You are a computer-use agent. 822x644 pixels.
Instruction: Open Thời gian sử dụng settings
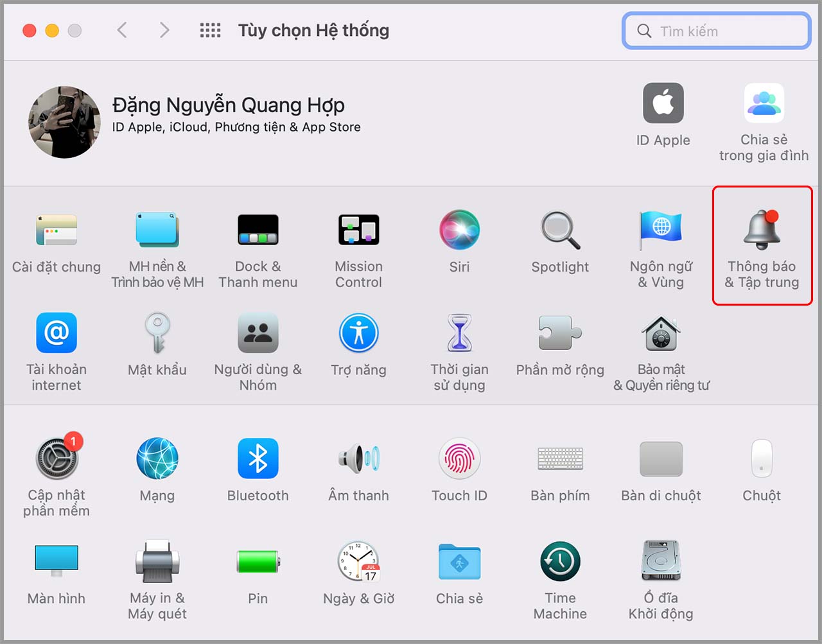click(x=459, y=332)
